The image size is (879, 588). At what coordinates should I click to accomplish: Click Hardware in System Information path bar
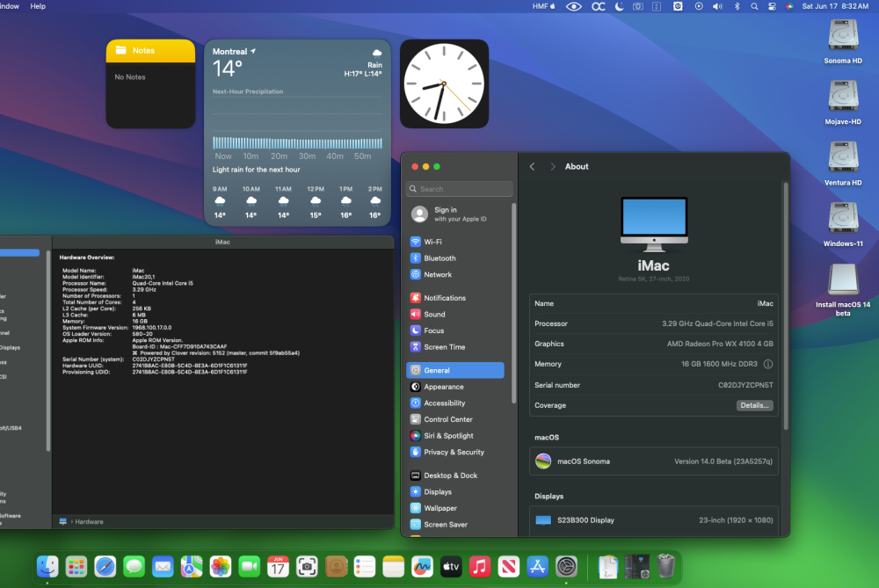(89, 522)
